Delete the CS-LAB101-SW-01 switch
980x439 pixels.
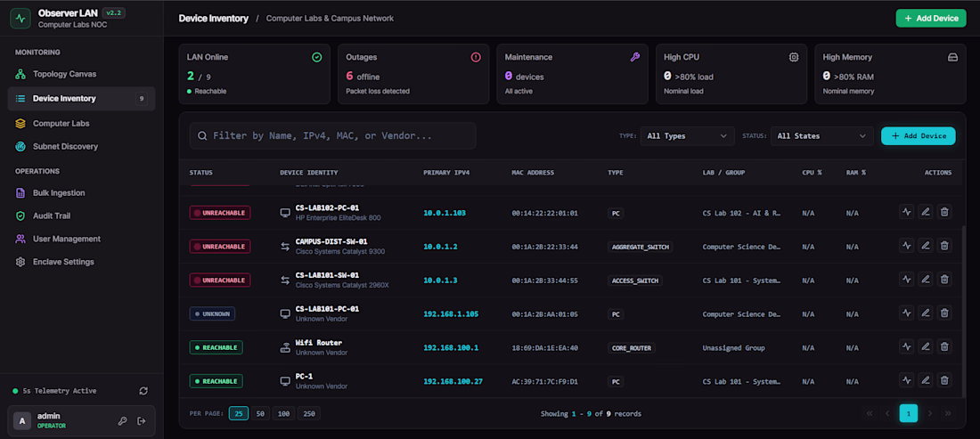click(945, 280)
